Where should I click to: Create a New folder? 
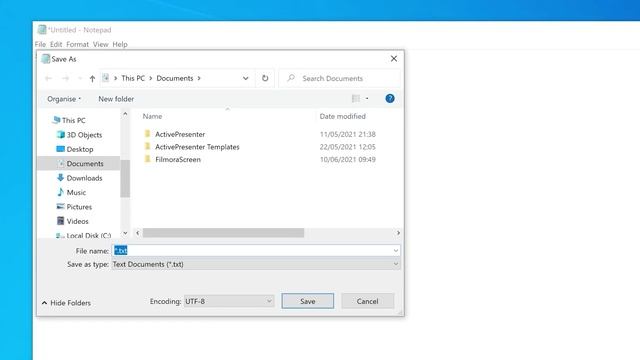(116, 99)
